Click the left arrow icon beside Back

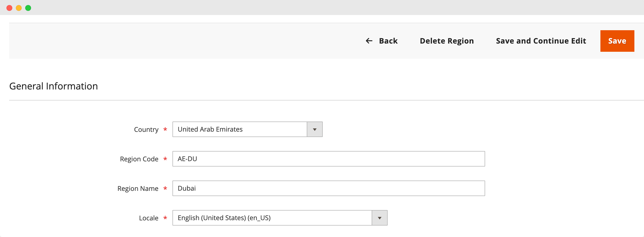coord(369,41)
